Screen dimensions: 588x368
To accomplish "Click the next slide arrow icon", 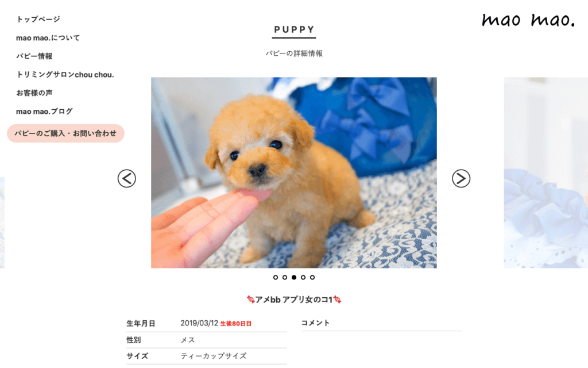I will pyautogui.click(x=461, y=178).
